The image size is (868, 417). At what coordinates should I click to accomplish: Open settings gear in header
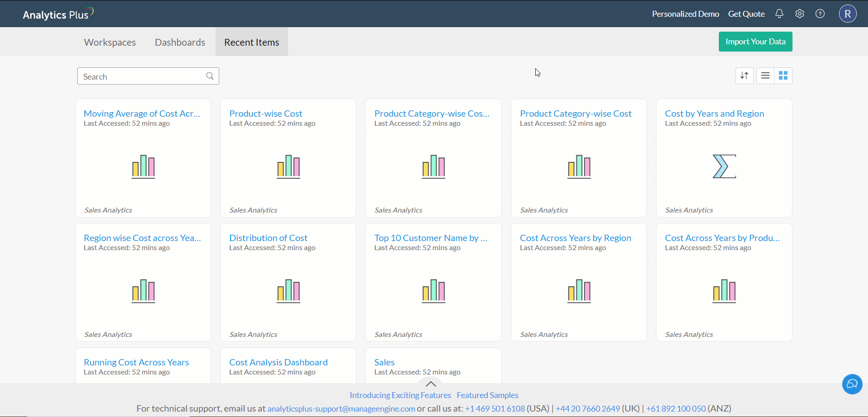click(800, 14)
